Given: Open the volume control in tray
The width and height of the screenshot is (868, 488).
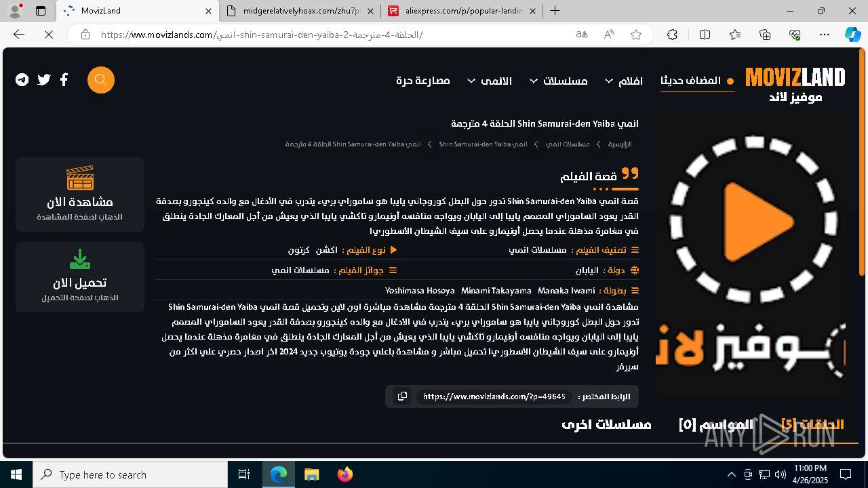Looking at the screenshot, I should (781, 474).
